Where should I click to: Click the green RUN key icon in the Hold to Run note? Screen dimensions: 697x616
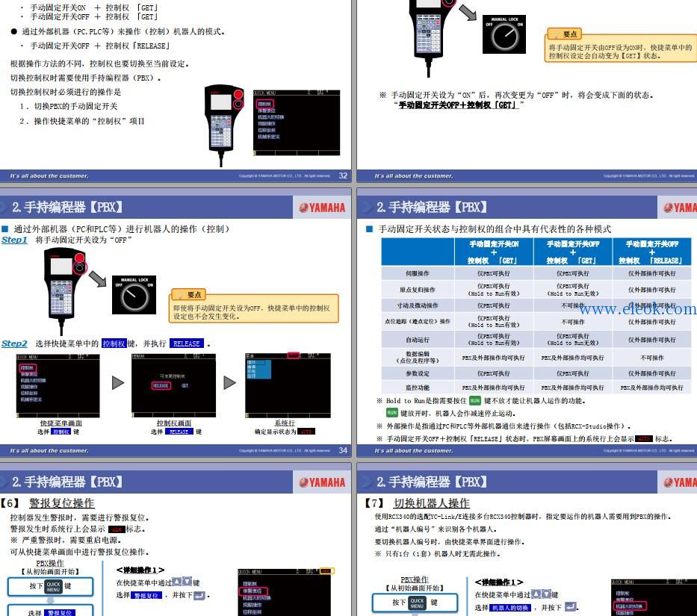(x=474, y=400)
